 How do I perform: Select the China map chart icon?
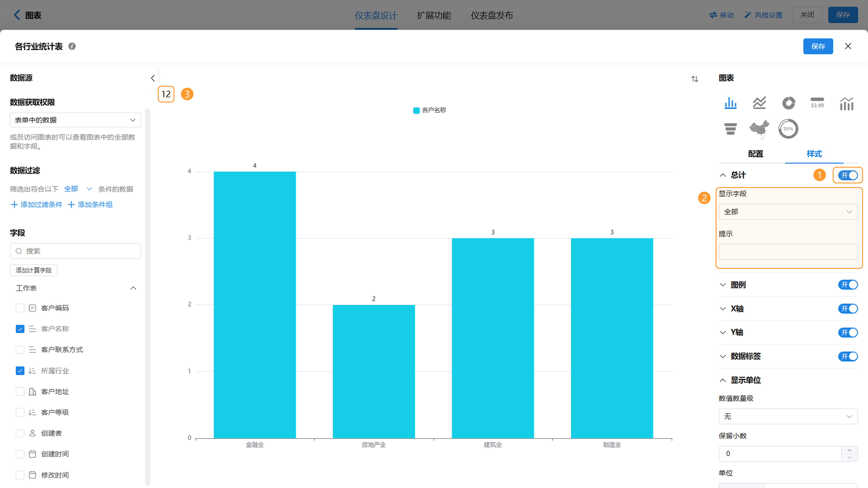tap(759, 129)
